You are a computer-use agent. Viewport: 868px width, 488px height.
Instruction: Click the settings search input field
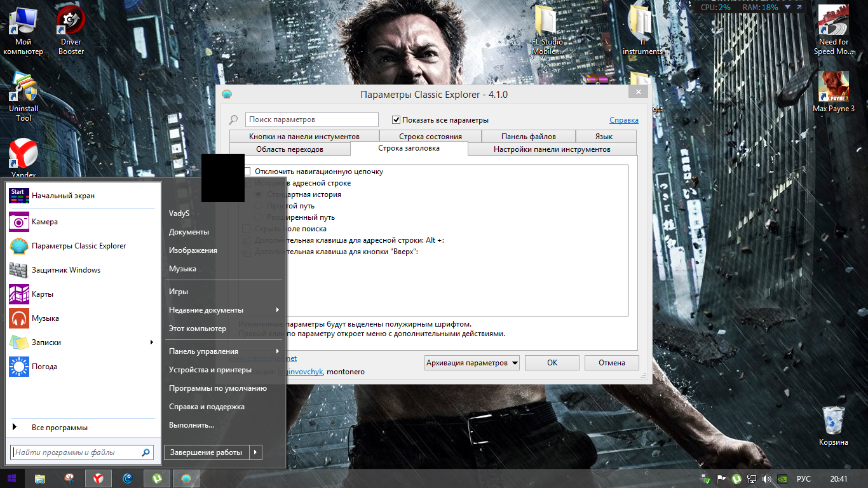pos(311,119)
